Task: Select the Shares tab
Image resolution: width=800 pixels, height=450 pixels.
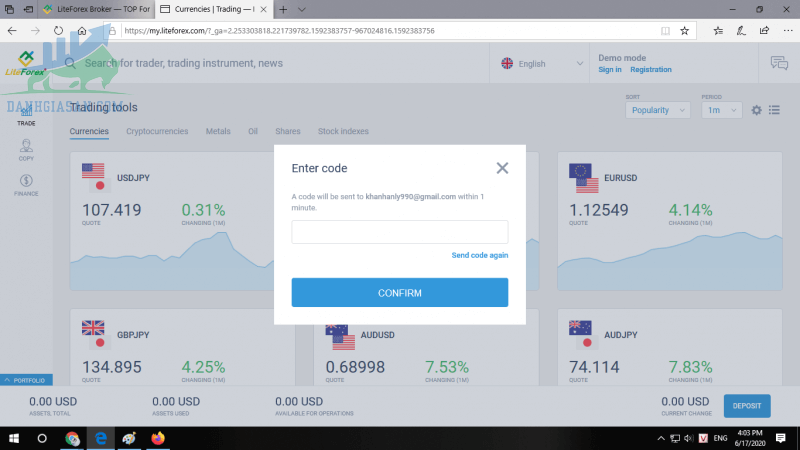Action: pos(288,131)
